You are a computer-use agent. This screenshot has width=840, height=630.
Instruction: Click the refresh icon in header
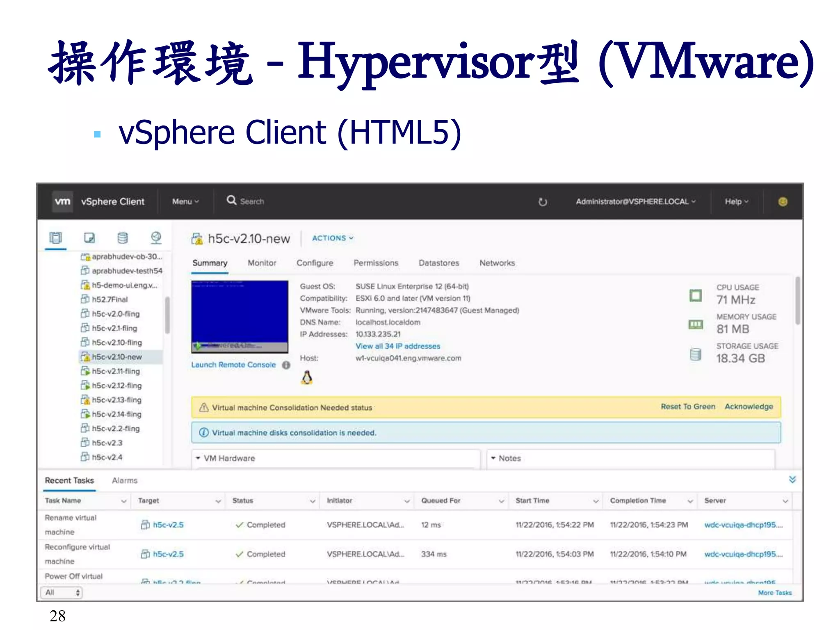(x=543, y=202)
